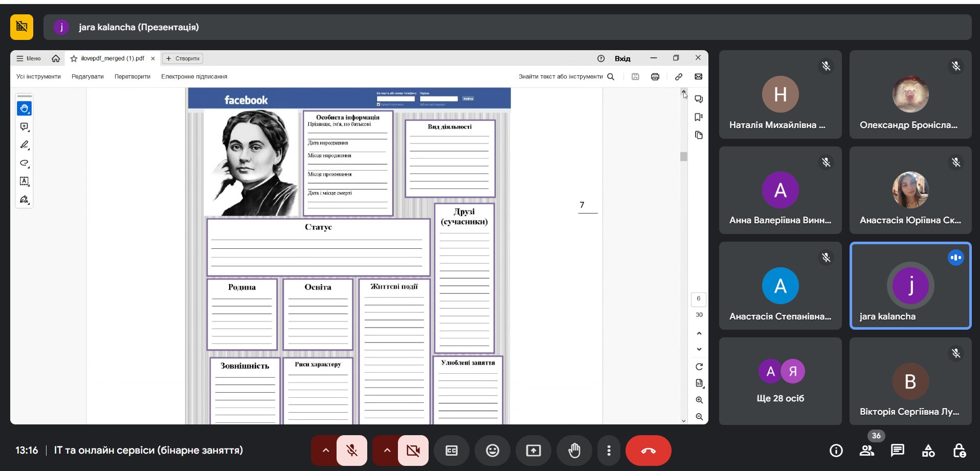This screenshot has width=980, height=471.
Task: Open host controls lock icon
Action: pos(960,451)
